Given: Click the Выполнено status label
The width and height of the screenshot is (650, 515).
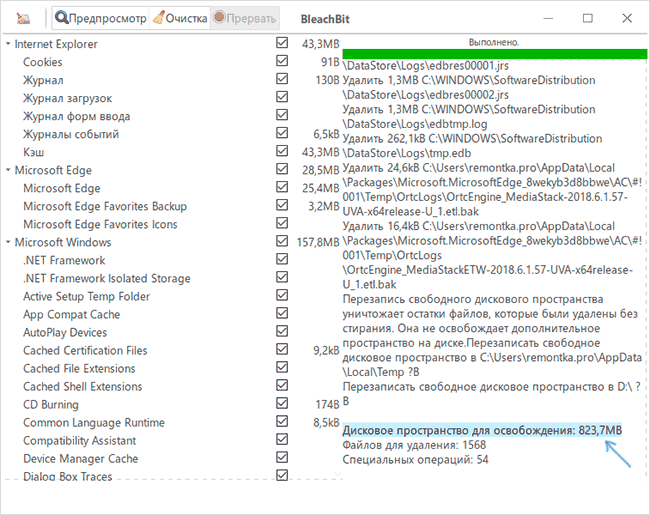Looking at the screenshot, I should (x=494, y=42).
